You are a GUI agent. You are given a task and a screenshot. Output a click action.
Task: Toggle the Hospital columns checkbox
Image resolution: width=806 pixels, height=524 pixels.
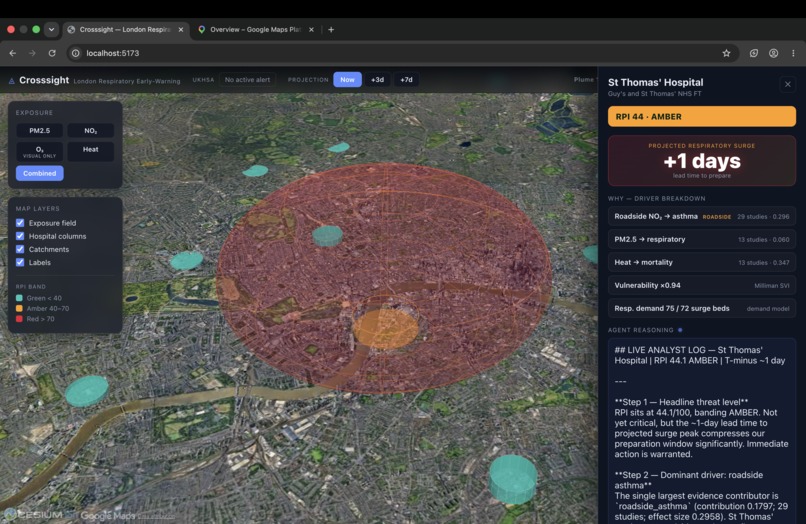(20, 236)
